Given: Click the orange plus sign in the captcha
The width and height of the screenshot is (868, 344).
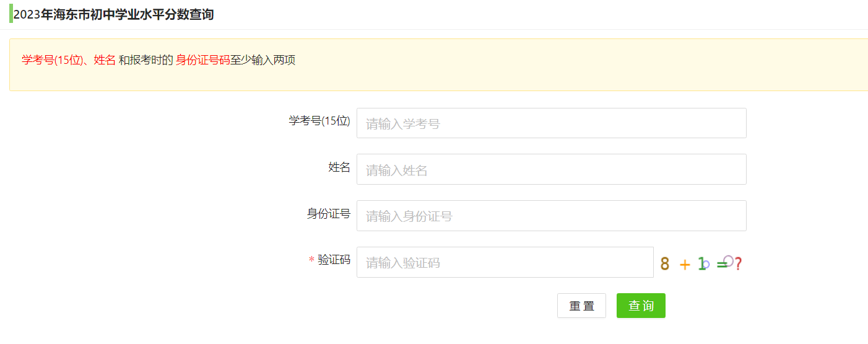Looking at the screenshot, I should (x=684, y=265).
